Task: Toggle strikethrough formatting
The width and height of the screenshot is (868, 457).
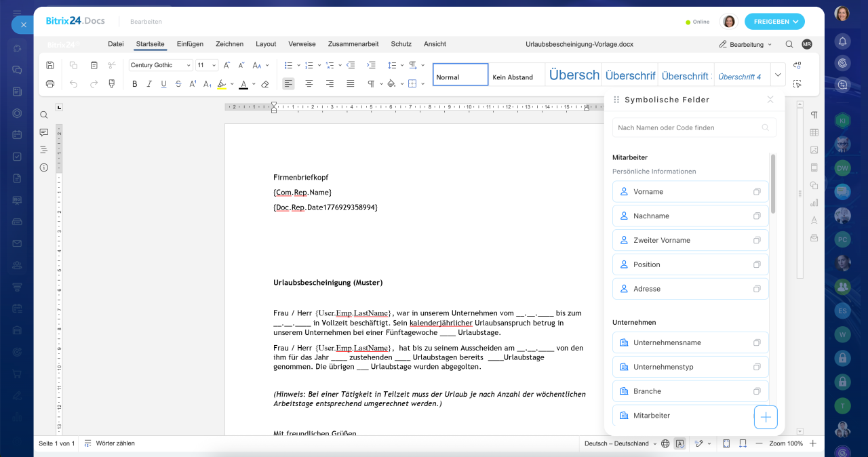Action: point(178,84)
